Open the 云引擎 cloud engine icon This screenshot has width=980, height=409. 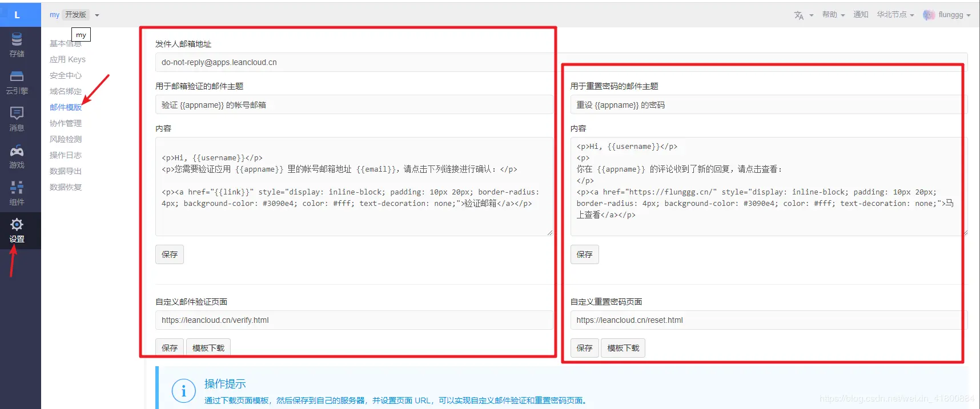17,76
